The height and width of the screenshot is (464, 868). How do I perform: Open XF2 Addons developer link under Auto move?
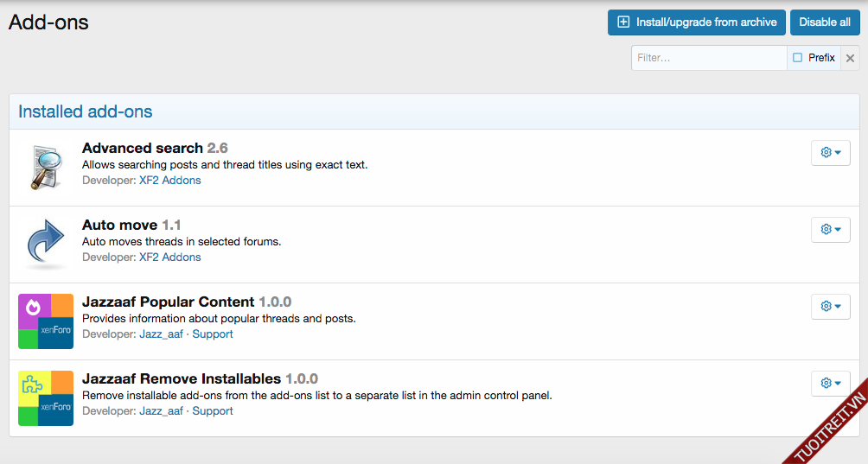click(x=169, y=257)
